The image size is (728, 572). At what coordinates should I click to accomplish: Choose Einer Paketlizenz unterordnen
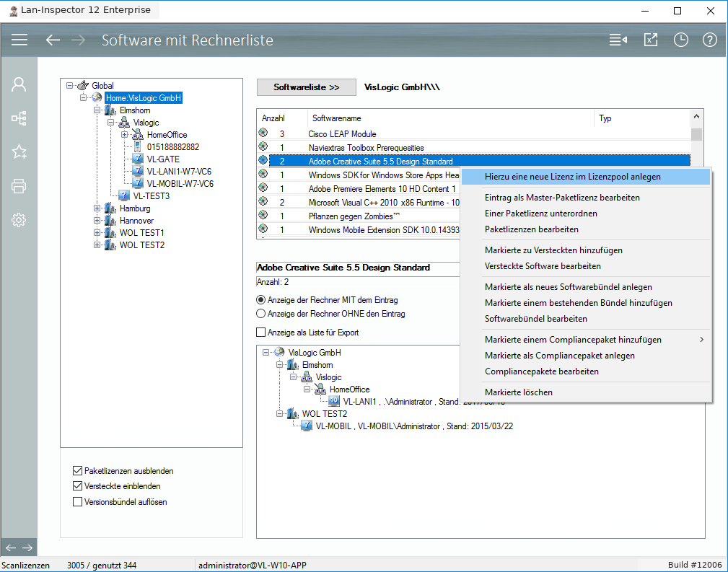point(586,214)
